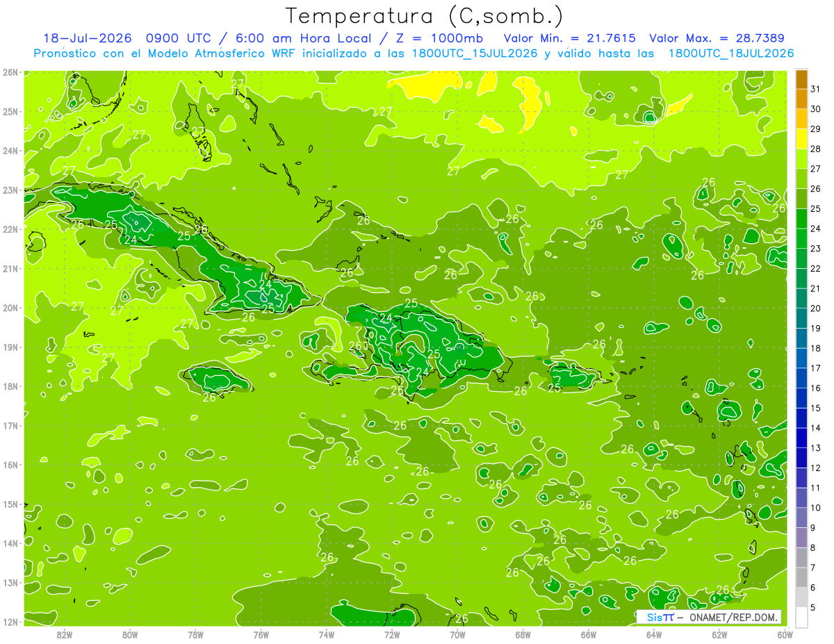Click the '22N' latitude axis label
Screen dimensions: 834x644
pos(9,229)
